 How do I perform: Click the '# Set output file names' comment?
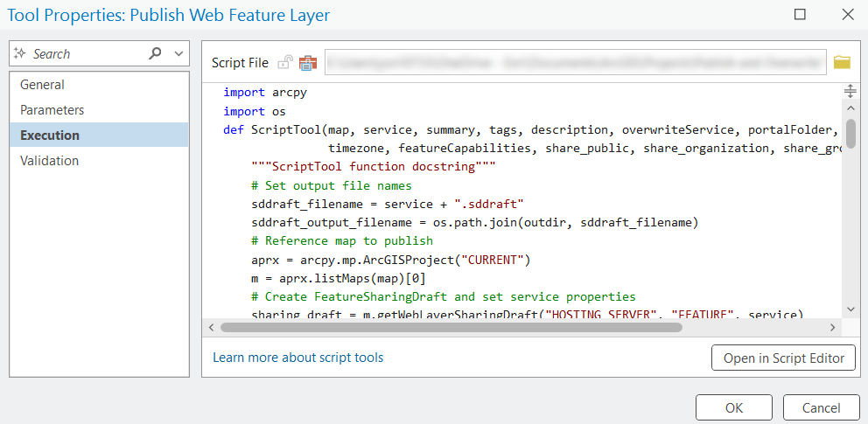click(331, 185)
